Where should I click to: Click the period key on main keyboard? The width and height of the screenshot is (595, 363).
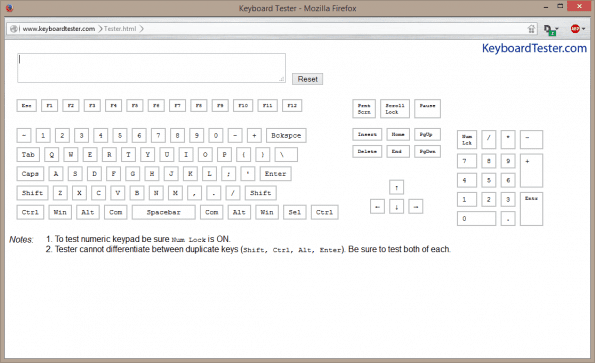[x=214, y=193]
